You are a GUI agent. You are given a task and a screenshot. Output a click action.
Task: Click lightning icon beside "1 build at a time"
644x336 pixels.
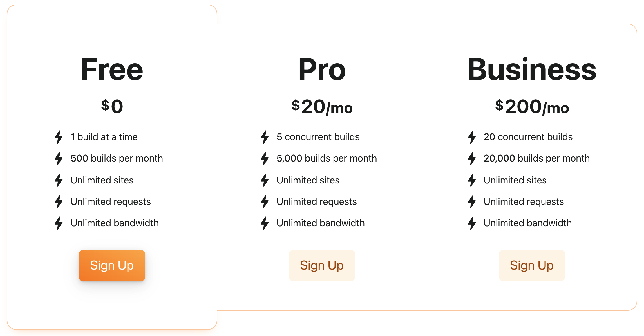(59, 137)
